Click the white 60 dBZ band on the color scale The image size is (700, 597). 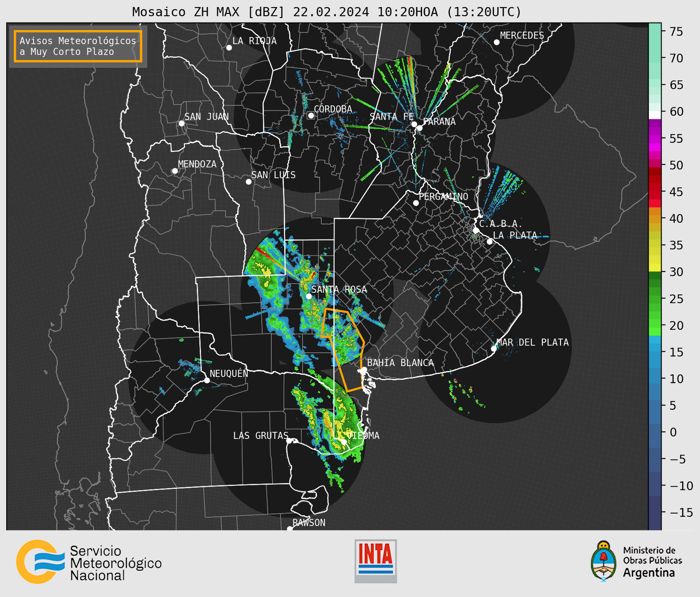tap(655, 115)
